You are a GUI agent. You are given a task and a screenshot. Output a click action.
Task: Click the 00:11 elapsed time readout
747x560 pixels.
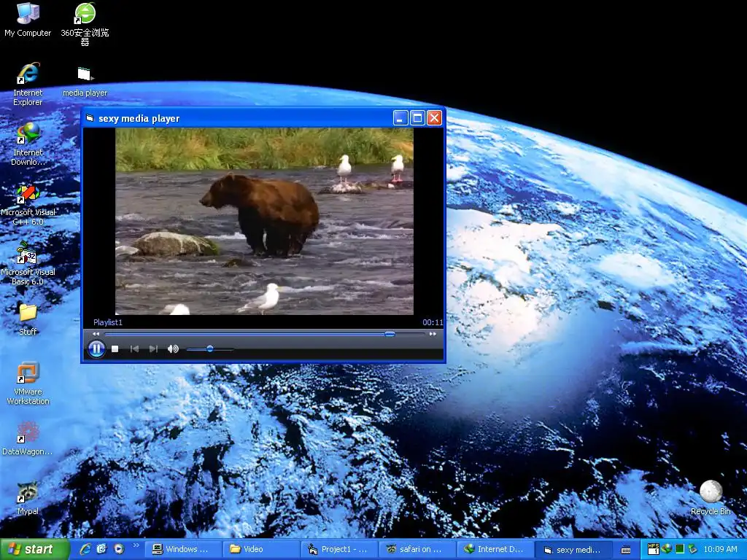click(433, 322)
